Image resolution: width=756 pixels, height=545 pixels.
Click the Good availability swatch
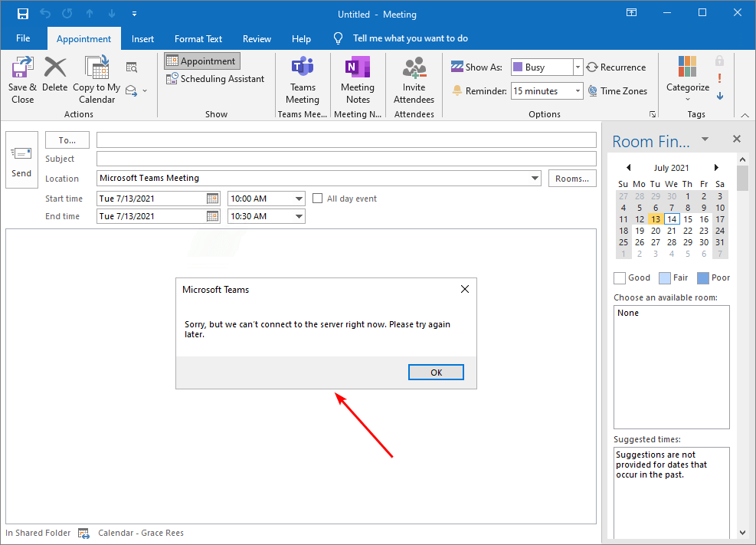[x=620, y=277]
